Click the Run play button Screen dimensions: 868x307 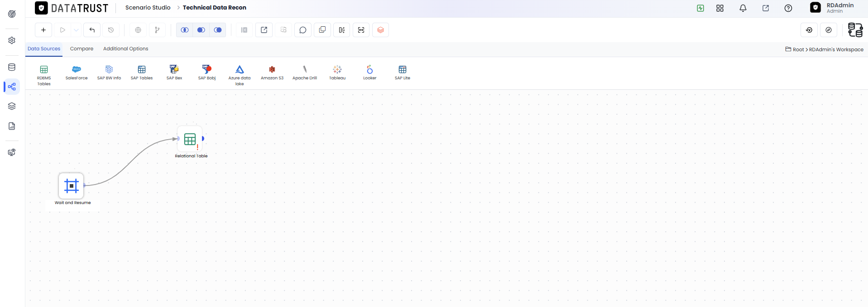62,30
